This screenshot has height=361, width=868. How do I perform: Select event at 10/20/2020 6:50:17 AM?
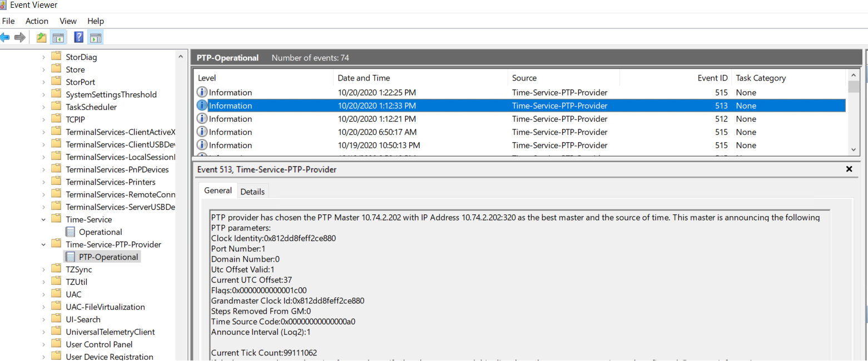pos(520,132)
